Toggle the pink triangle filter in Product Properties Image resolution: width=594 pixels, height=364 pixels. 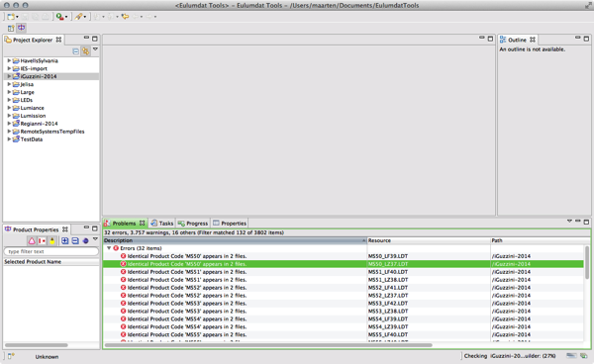click(32, 241)
